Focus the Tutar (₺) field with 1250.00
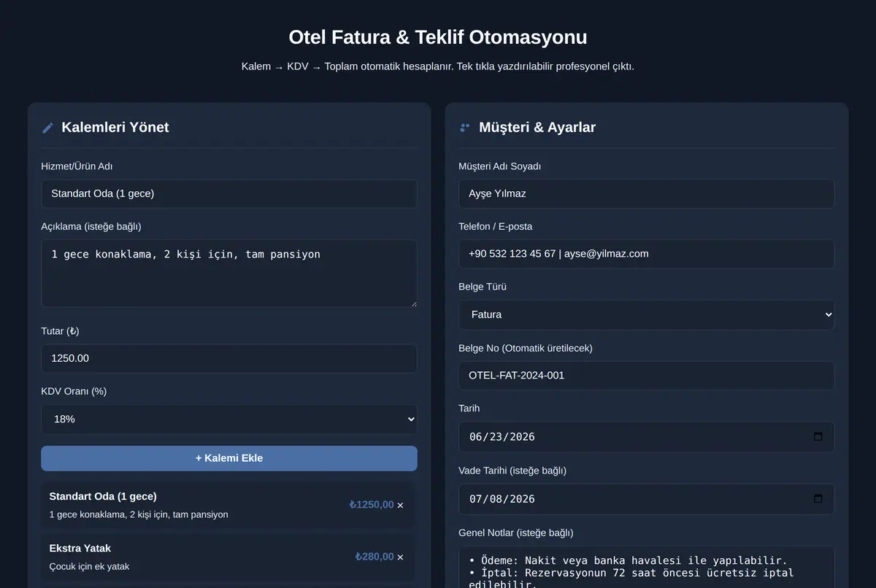This screenshot has height=588, width=876. [229, 359]
